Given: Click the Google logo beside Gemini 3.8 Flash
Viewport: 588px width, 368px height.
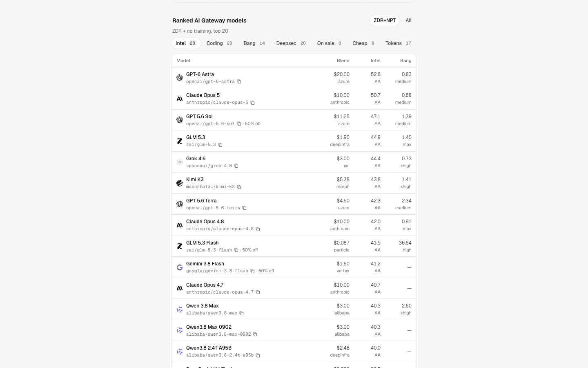Looking at the screenshot, I should pos(180,267).
